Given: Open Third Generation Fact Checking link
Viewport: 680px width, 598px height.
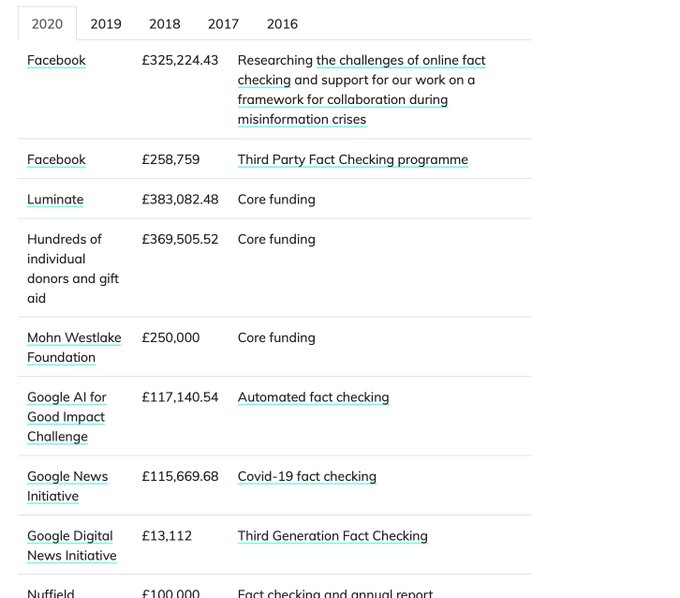Looking at the screenshot, I should click(333, 536).
